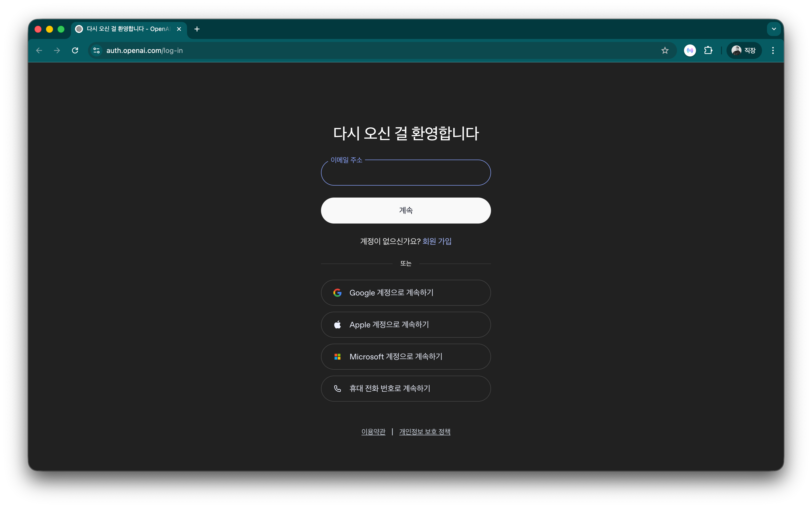The width and height of the screenshot is (812, 508).
Task: Expand the tab search dropdown chevron
Action: pos(773,29)
